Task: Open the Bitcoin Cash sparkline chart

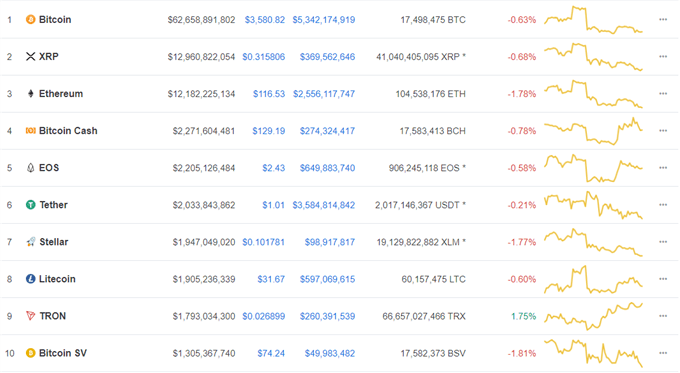Action: click(x=593, y=131)
